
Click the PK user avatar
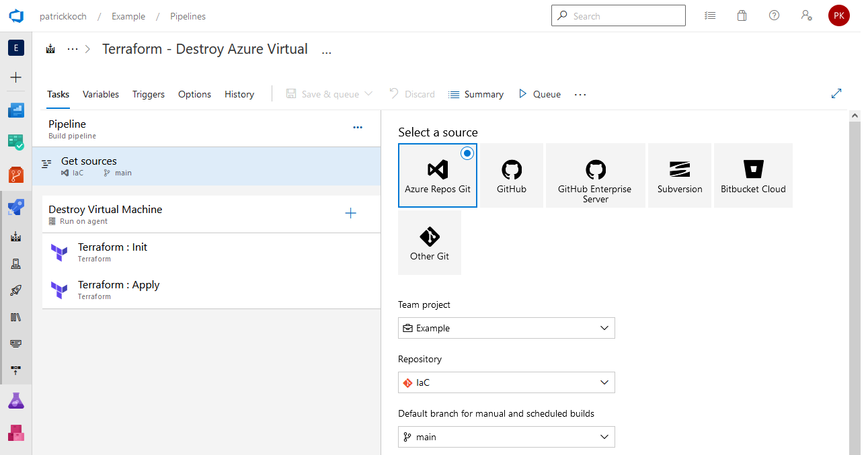click(839, 15)
